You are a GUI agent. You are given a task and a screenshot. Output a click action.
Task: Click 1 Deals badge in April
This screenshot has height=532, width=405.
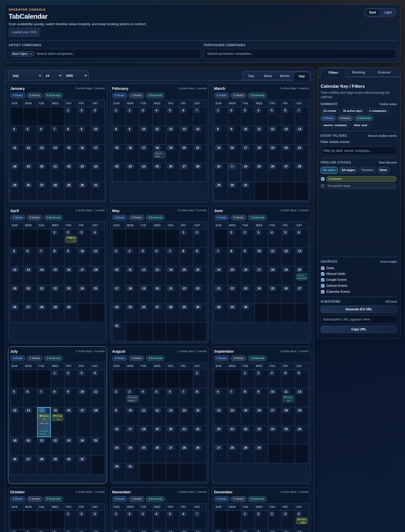18,217
